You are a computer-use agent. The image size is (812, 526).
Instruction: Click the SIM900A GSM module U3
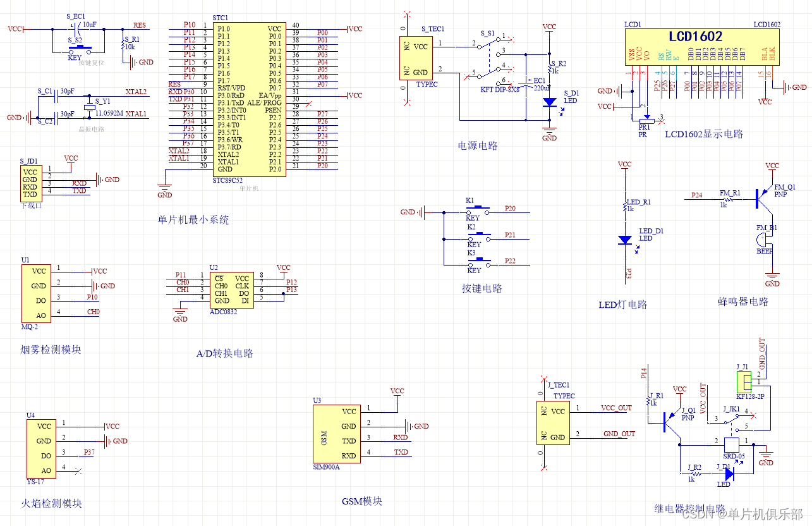click(337, 434)
